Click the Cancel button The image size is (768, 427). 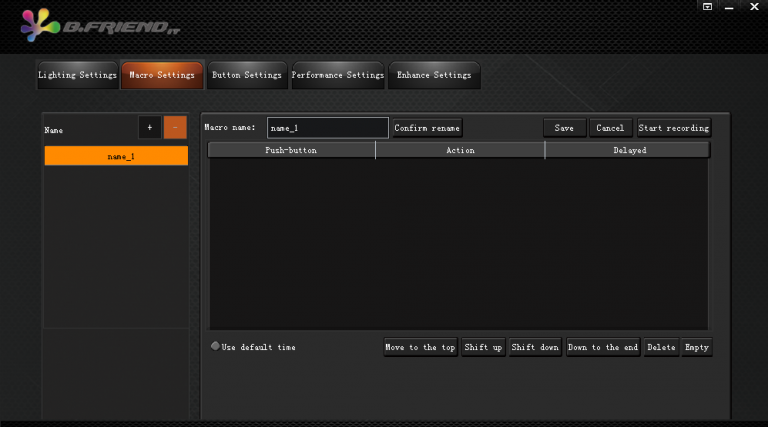[x=610, y=128]
